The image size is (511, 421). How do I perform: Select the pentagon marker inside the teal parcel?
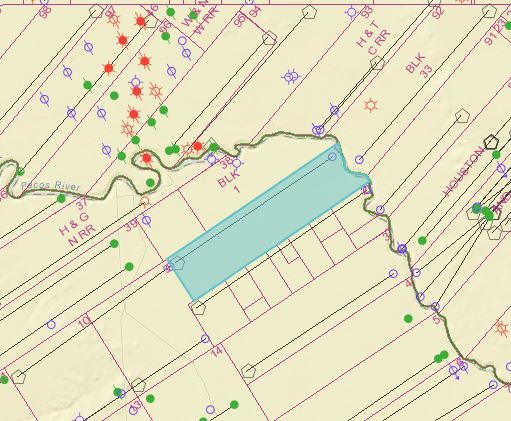click(178, 263)
